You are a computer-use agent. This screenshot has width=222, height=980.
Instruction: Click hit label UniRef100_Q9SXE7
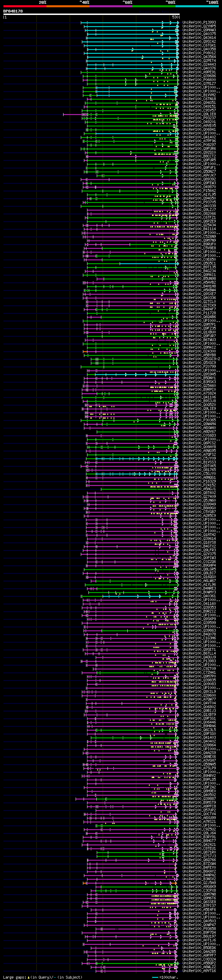tap(199, 294)
